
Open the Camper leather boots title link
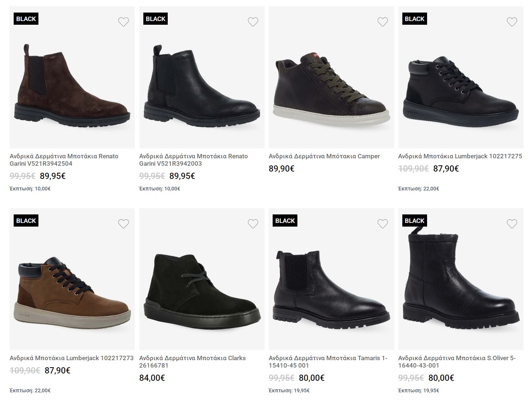coord(324,156)
